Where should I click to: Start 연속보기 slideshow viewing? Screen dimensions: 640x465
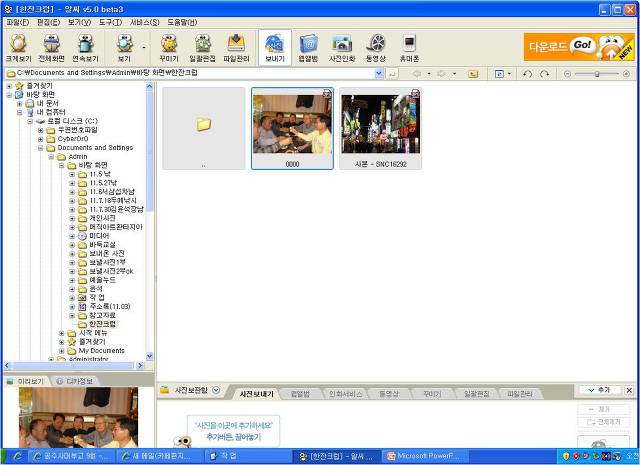85,48
